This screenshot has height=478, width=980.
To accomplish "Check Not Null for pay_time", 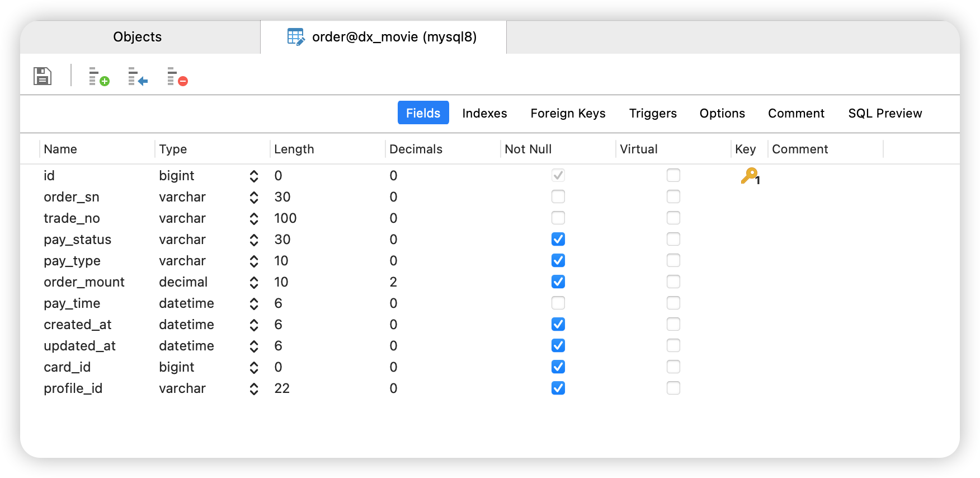I will [x=558, y=303].
